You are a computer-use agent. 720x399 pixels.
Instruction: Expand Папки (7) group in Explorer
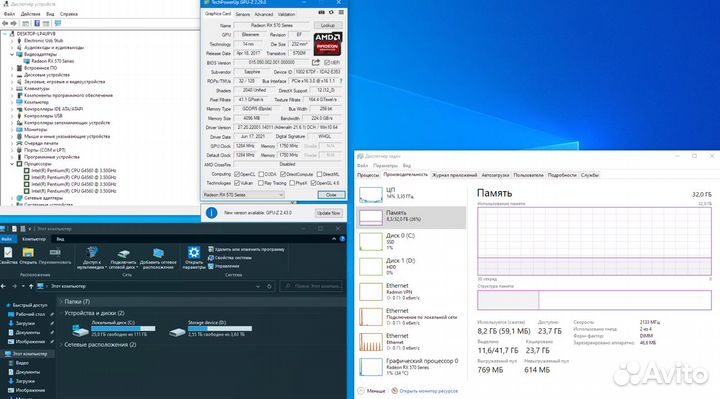(x=61, y=302)
